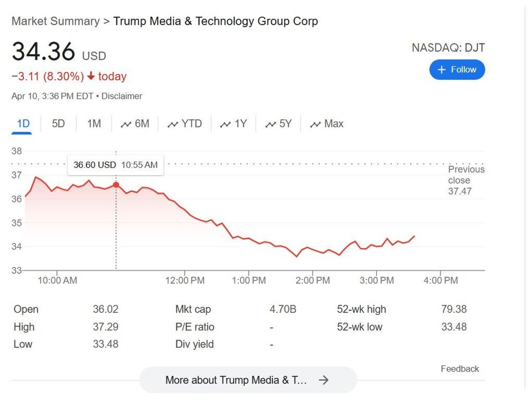532x403 pixels.
Task: Select the 1Y chart trend icon
Action: [x=225, y=124]
